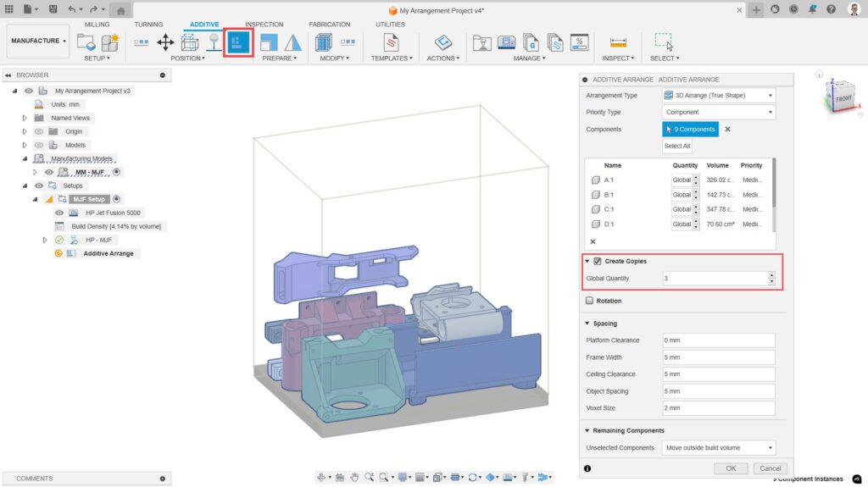This screenshot has width=868, height=487.
Task: Open the Measure tool under Inspect
Action: pos(618,42)
